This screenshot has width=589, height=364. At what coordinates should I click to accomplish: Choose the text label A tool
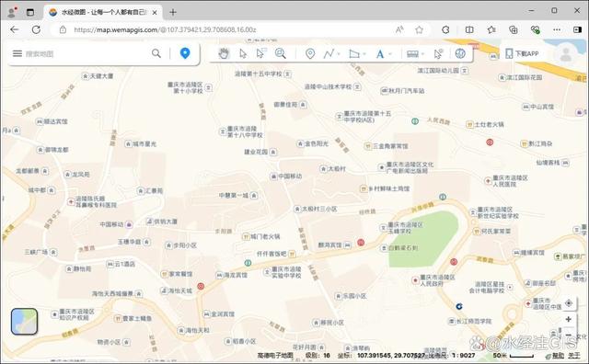click(380, 54)
